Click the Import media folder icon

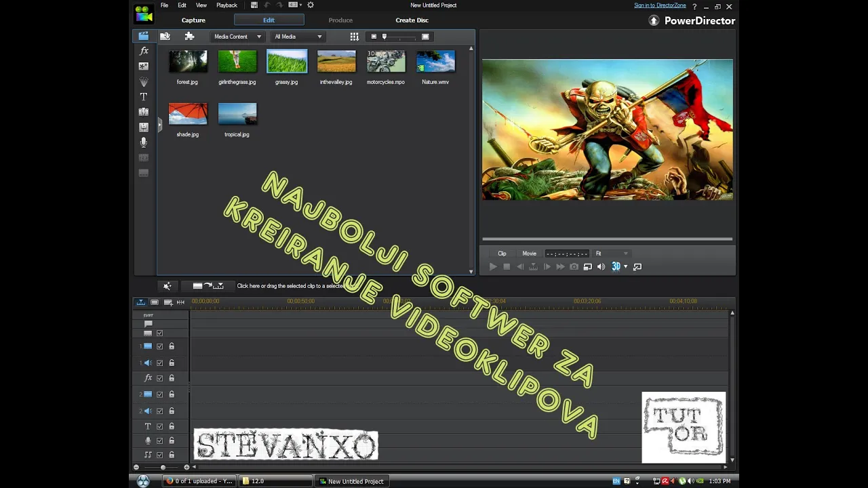click(165, 36)
